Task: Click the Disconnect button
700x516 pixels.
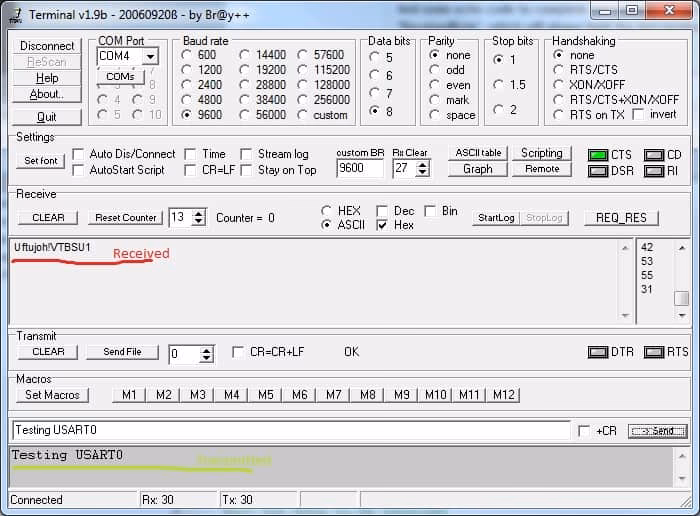Action: point(47,46)
